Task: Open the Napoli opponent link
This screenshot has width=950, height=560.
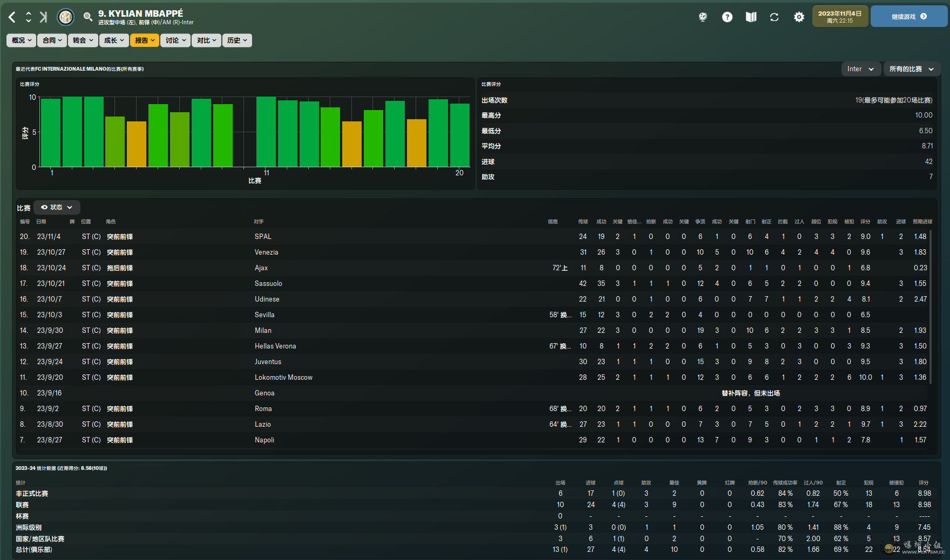Action: tap(264, 440)
